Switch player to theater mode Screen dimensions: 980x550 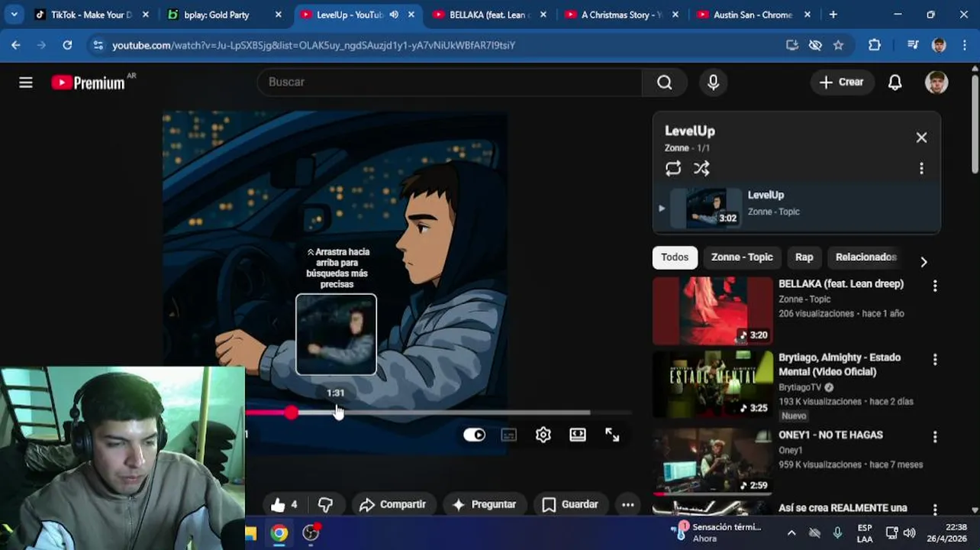tap(578, 435)
